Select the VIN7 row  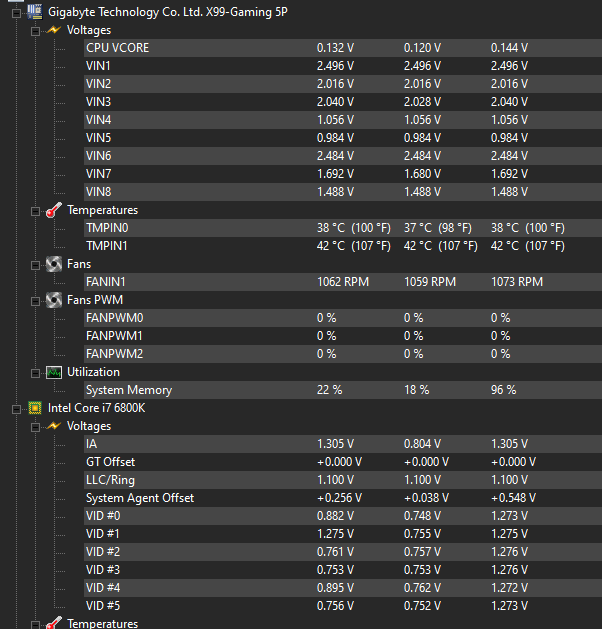click(343, 174)
